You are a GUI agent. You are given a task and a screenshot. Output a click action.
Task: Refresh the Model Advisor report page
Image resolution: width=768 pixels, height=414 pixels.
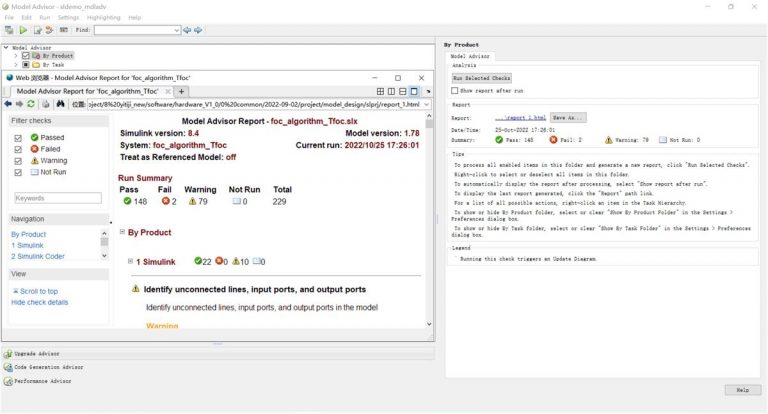(31, 104)
